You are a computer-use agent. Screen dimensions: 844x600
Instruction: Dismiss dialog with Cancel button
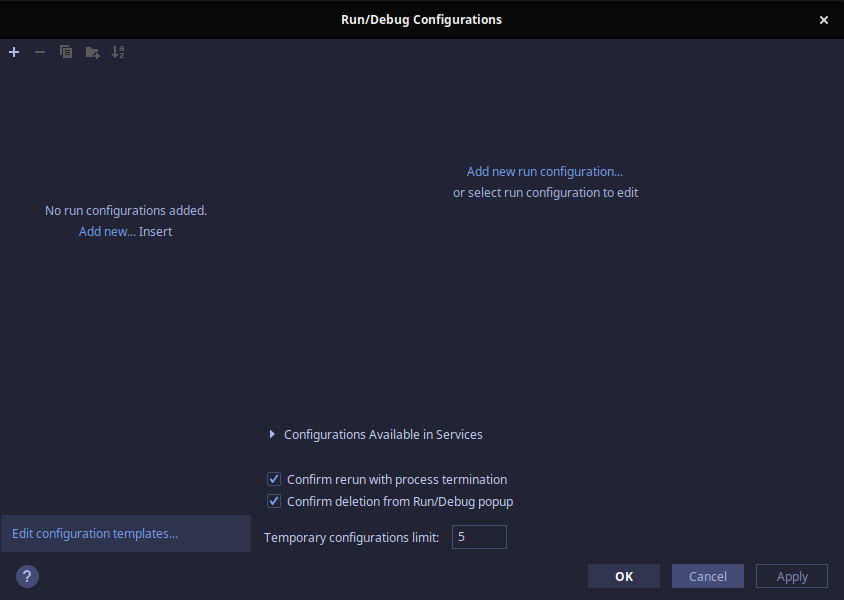tap(708, 576)
